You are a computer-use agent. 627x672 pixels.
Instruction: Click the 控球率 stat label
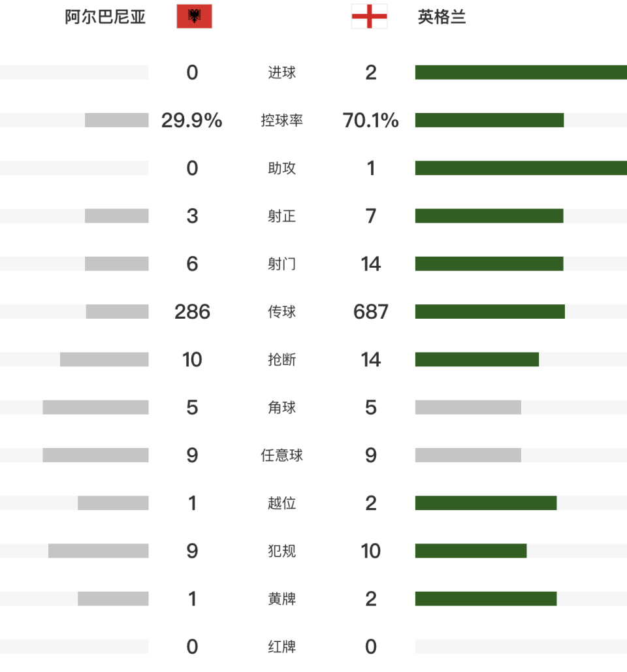(281, 120)
